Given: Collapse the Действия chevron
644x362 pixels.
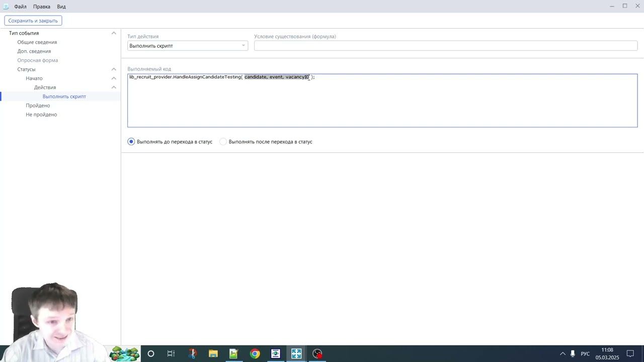Looking at the screenshot, I should click(114, 87).
